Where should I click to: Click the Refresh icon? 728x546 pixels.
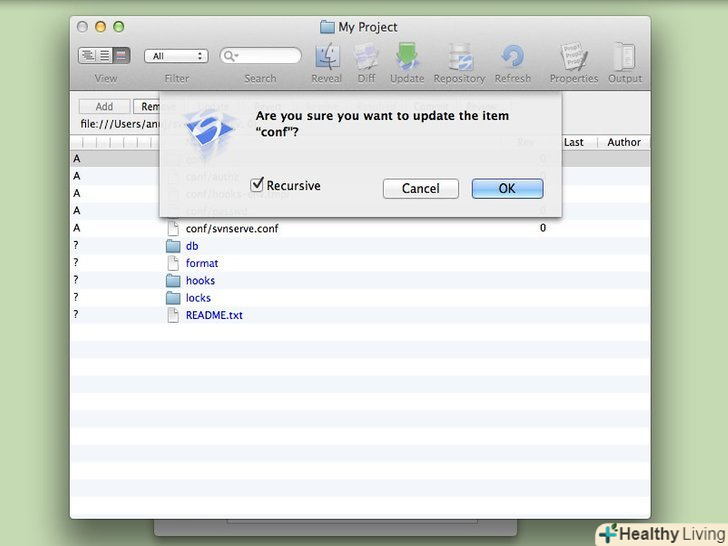click(512, 57)
